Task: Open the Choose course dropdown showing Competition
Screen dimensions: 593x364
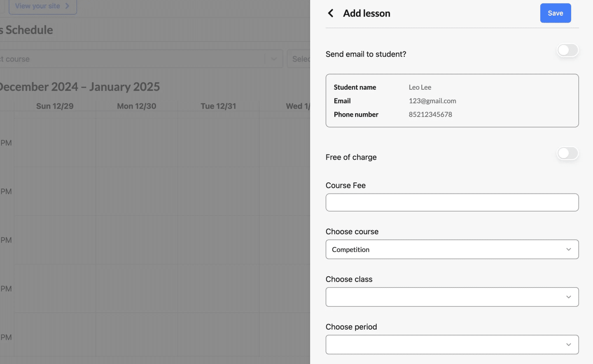Action: pos(452,250)
